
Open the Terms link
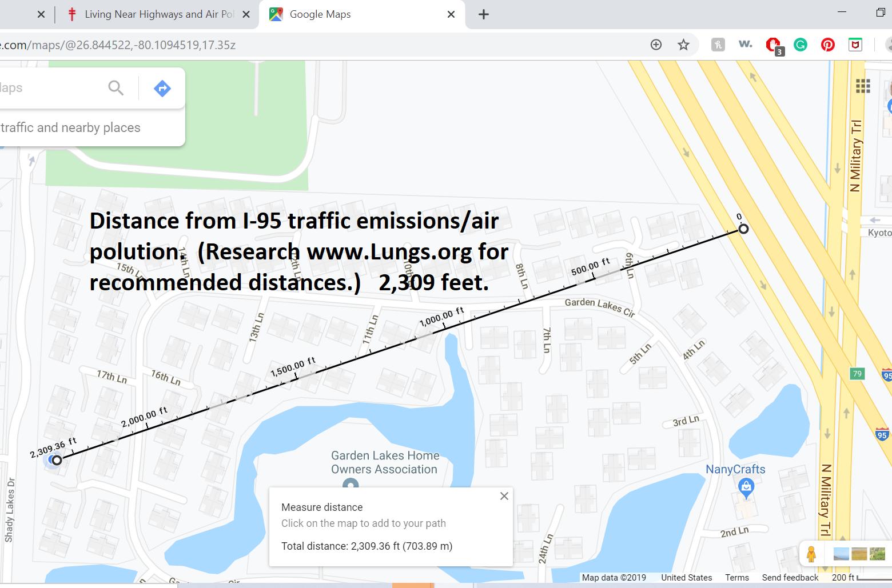click(736, 577)
